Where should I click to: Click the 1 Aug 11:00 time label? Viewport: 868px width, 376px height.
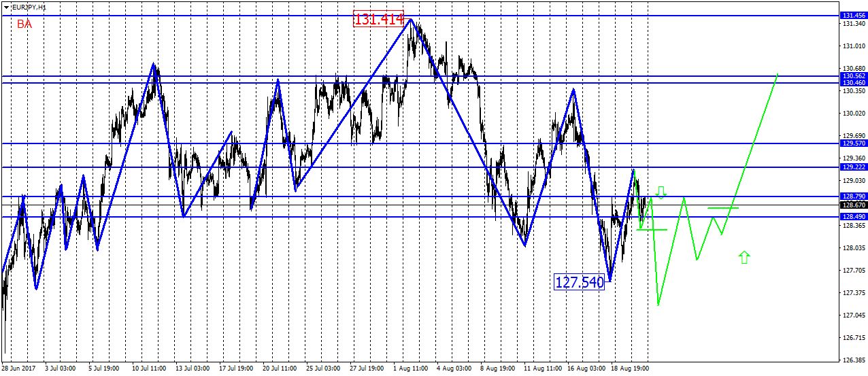coord(410,368)
